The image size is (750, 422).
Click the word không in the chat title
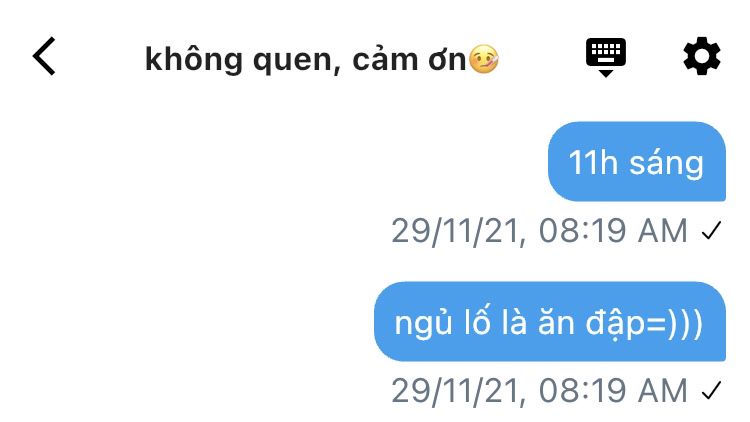click(194, 59)
